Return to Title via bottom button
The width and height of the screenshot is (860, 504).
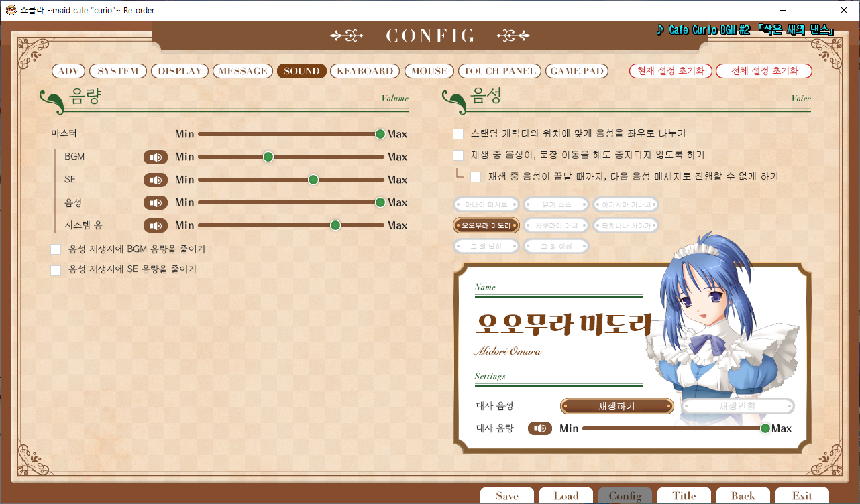click(x=684, y=496)
